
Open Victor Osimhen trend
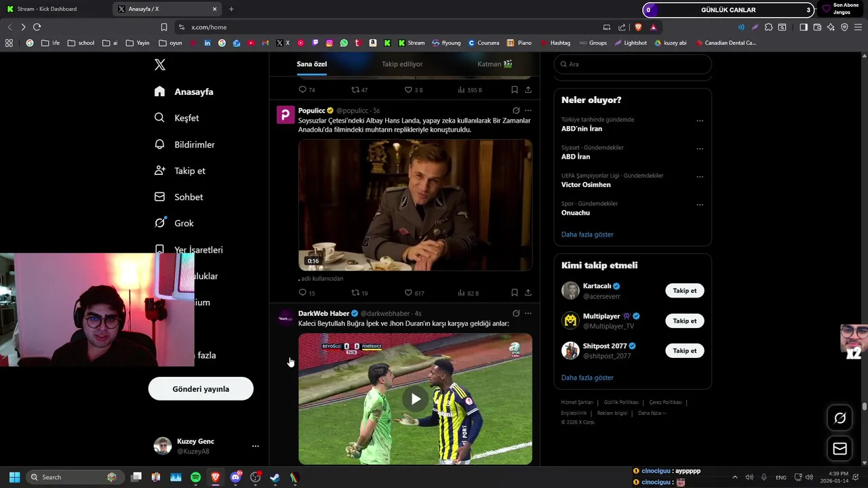(x=586, y=184)
